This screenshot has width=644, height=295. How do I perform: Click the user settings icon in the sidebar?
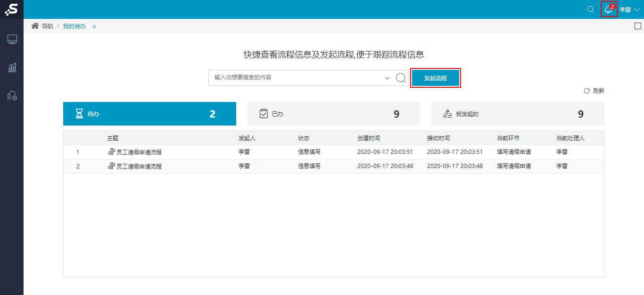12,96
